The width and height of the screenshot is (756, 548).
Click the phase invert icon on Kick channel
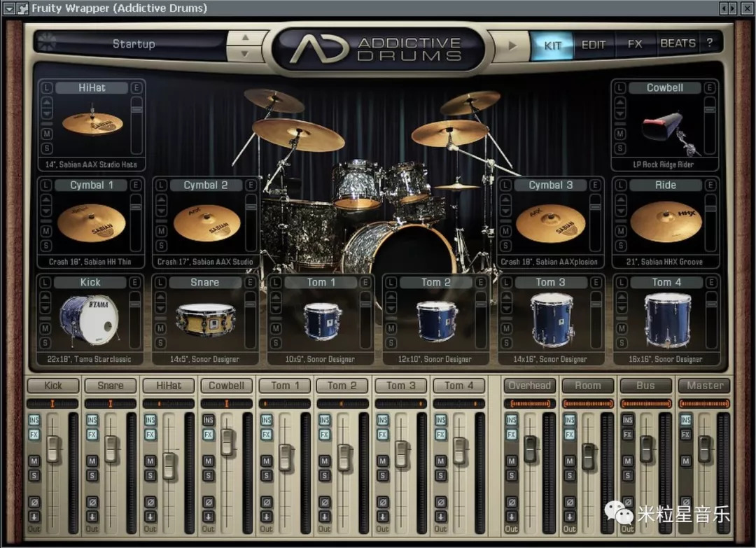click(x=34, y=502)
